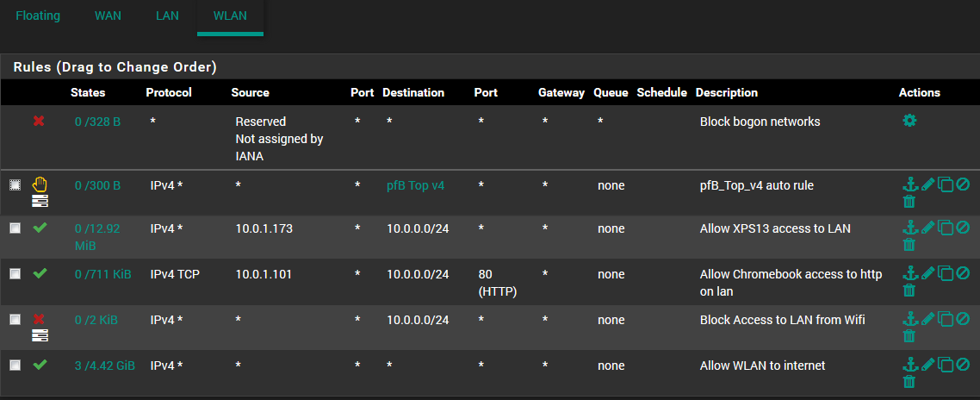
Task: Copy the Chromebook http rule
Action: point(946,273)
